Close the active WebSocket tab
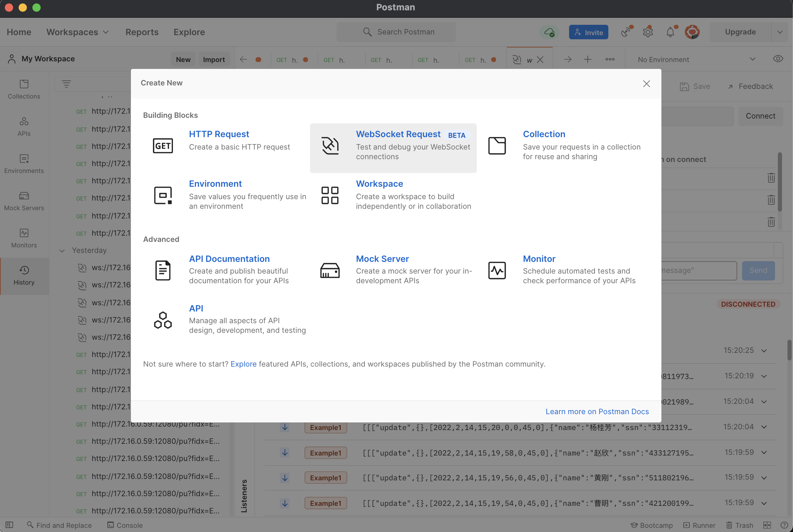The width and height of the screenshot is (793, 532). click(x=540, y=60)
